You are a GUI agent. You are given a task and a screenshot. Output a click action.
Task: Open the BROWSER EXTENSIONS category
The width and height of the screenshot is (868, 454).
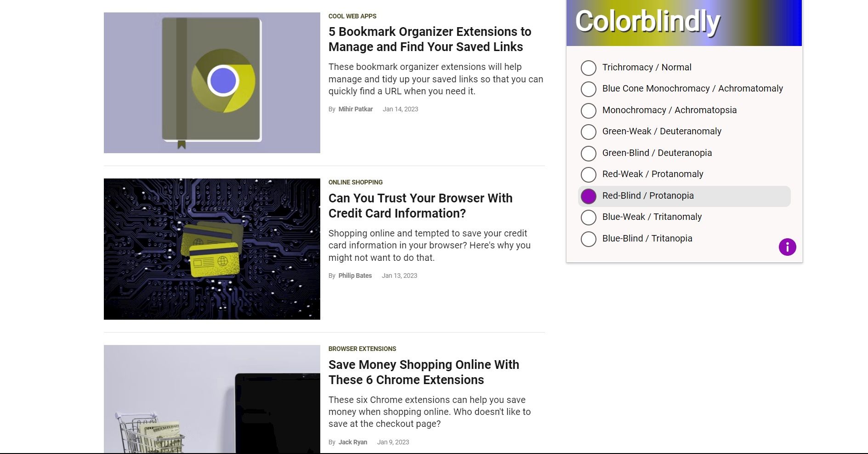tap(362, 349)
